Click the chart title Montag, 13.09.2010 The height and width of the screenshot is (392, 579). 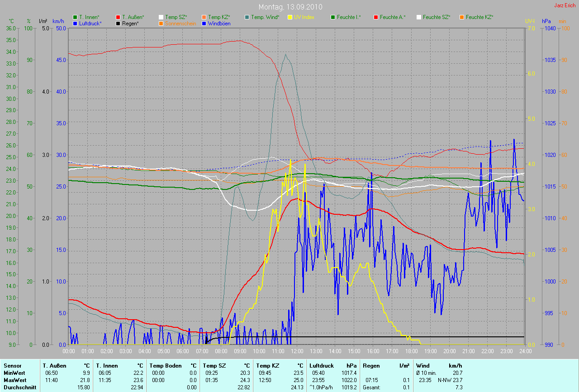tap(289, 7)
